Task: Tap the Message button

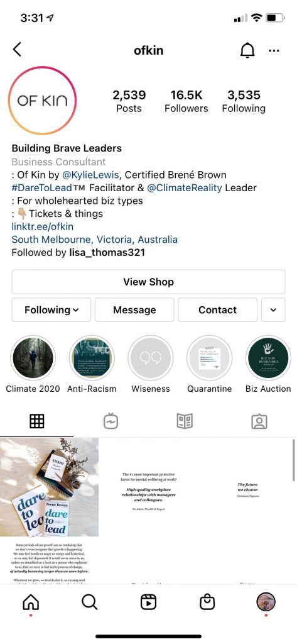Action: pyautogui.click(x=134, y=309)
